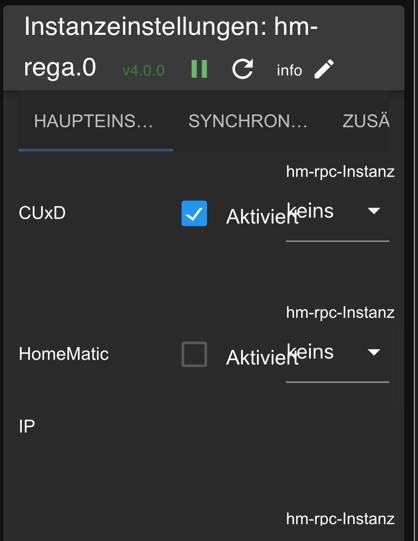Click the HomeMatic row label

click(64, 354)
